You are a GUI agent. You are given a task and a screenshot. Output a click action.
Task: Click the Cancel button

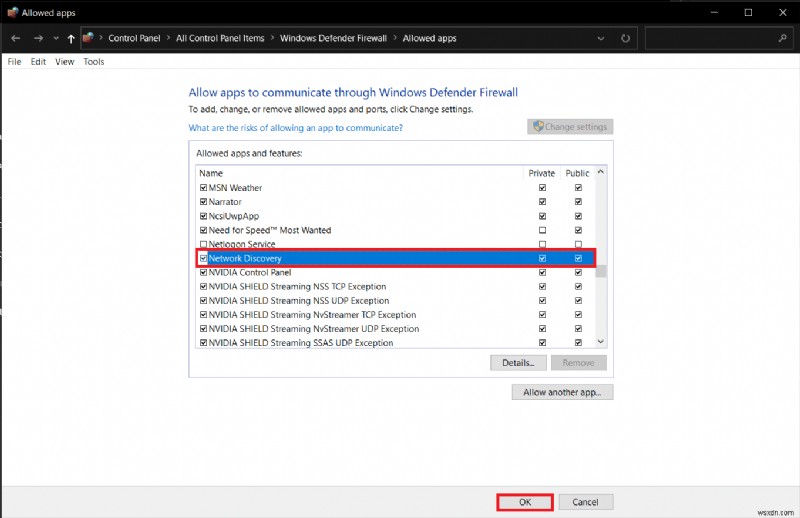pyautogui.click(x=586, y=502)
